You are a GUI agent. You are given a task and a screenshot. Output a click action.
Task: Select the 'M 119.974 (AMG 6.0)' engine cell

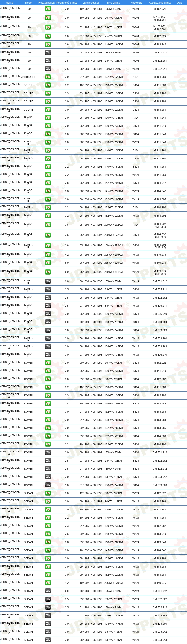pos(160,273)
